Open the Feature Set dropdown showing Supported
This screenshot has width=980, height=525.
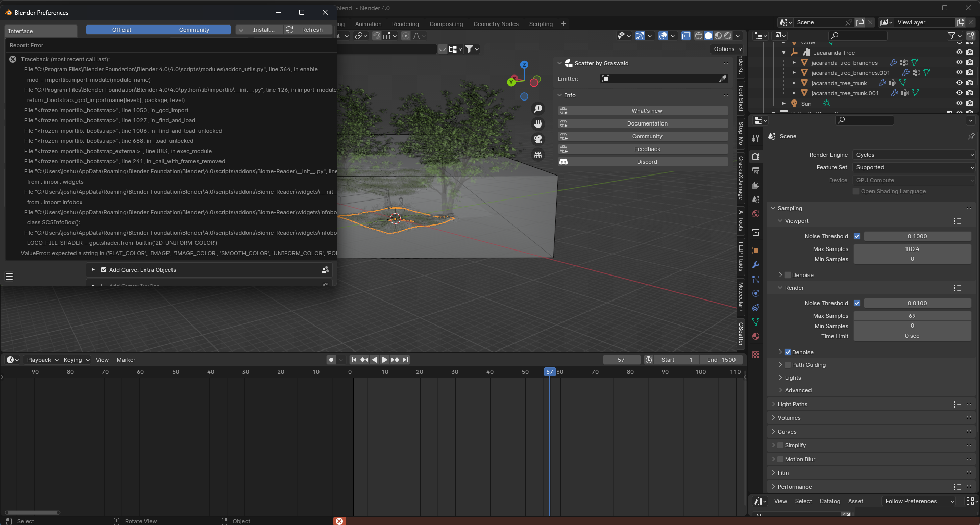(x=914, y=167)
